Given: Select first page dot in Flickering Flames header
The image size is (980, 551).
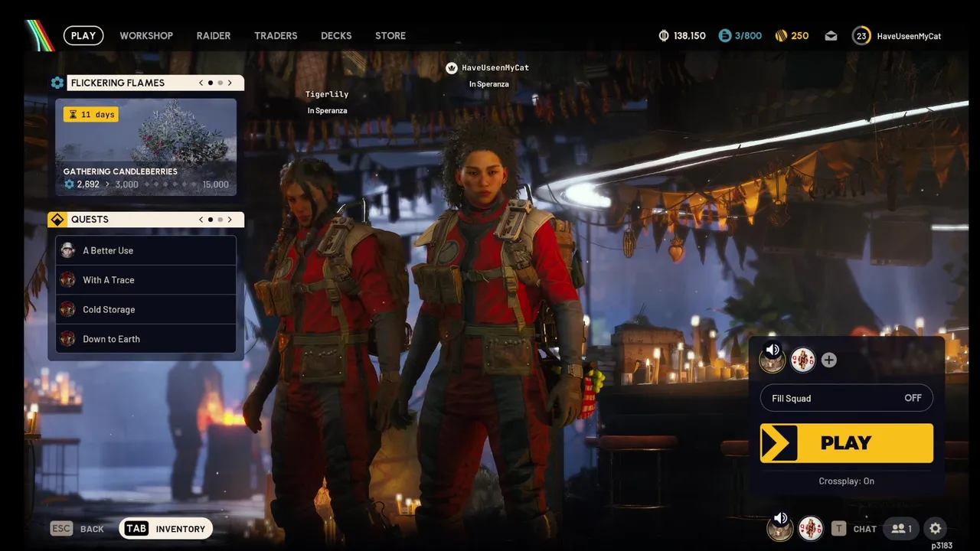Looking at the screenshot, I should point(211,83).
